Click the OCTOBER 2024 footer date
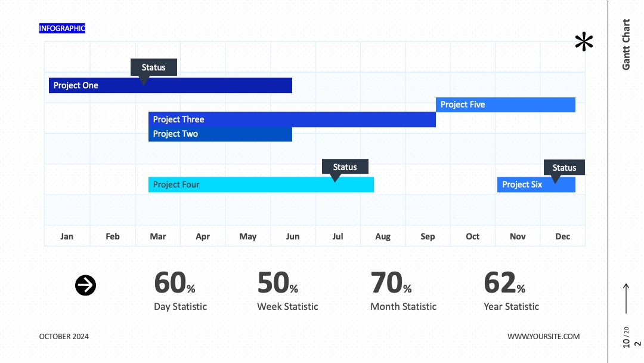Image resolution: width=644 pixels, height=363 pixels. (64, 336)
